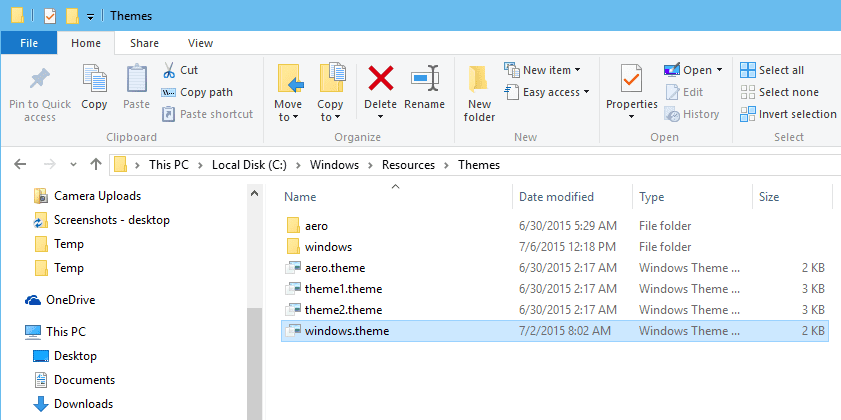Image resolution: width=841 pixels, height=420 pixels.
Task: Click the Rename icon
Action: tap(425, 78)
